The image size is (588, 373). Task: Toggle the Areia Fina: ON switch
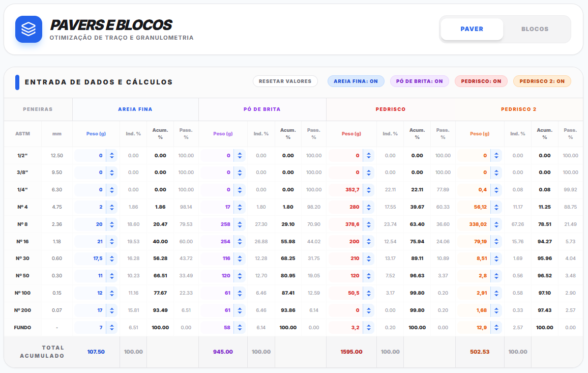coord(356,81)
